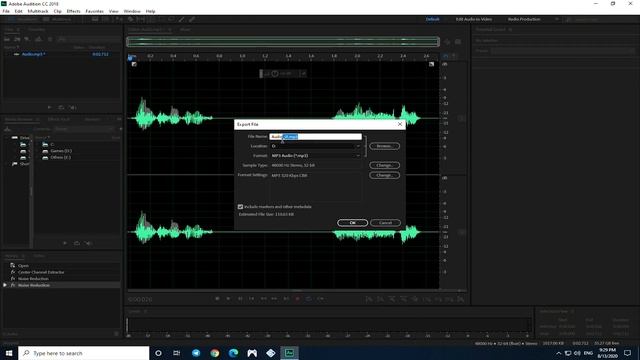Open the Location dropdown
The image size is (640, 360).
[x=316, y=146]
